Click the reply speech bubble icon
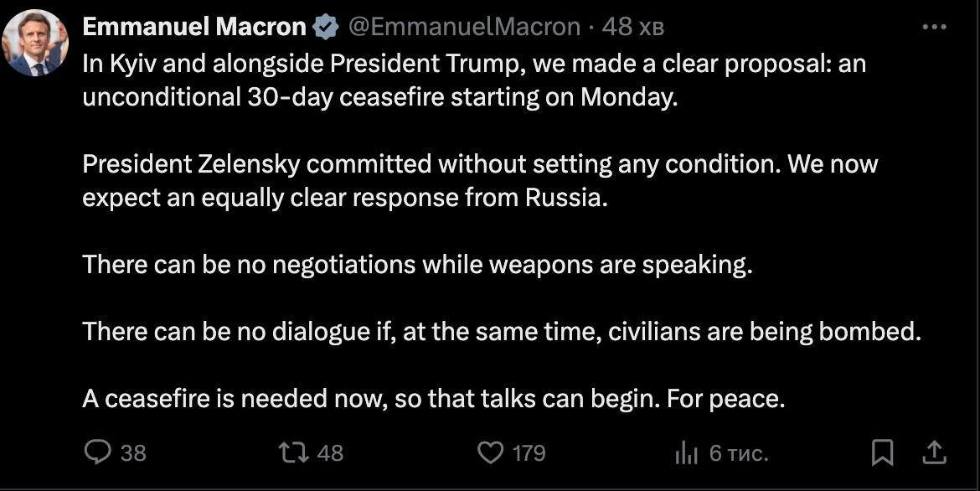This screenshot has height=491, width=980. pos(98,452)
